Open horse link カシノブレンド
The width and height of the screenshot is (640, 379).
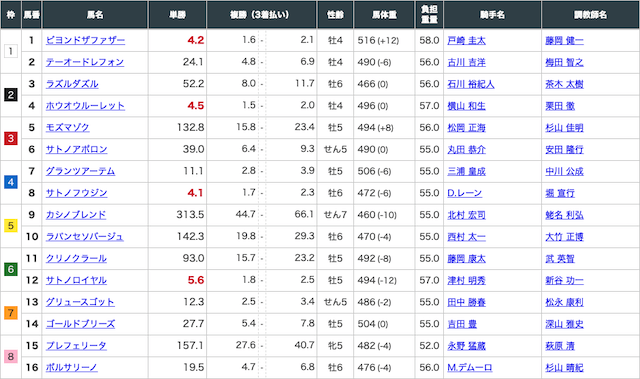pyautogui.click(x=76, y=215)
